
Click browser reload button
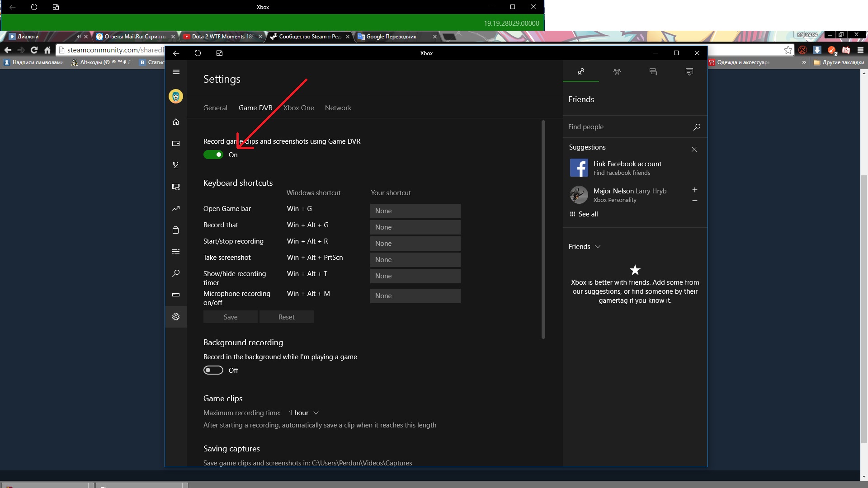coord(34,50)
